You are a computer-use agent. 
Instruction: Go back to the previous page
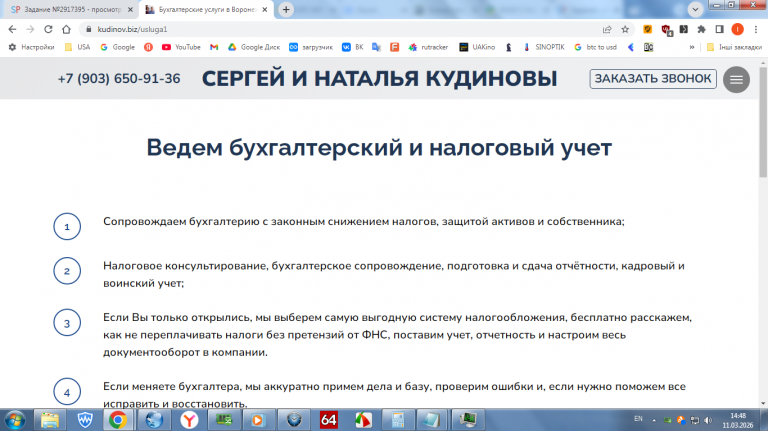click(12, 29)
